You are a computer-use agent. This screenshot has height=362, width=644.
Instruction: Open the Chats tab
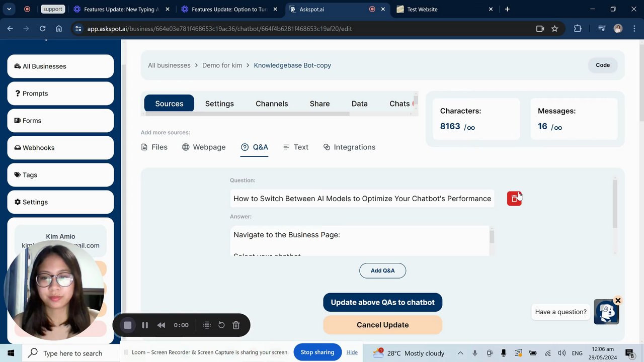click(x=399, y=104)
